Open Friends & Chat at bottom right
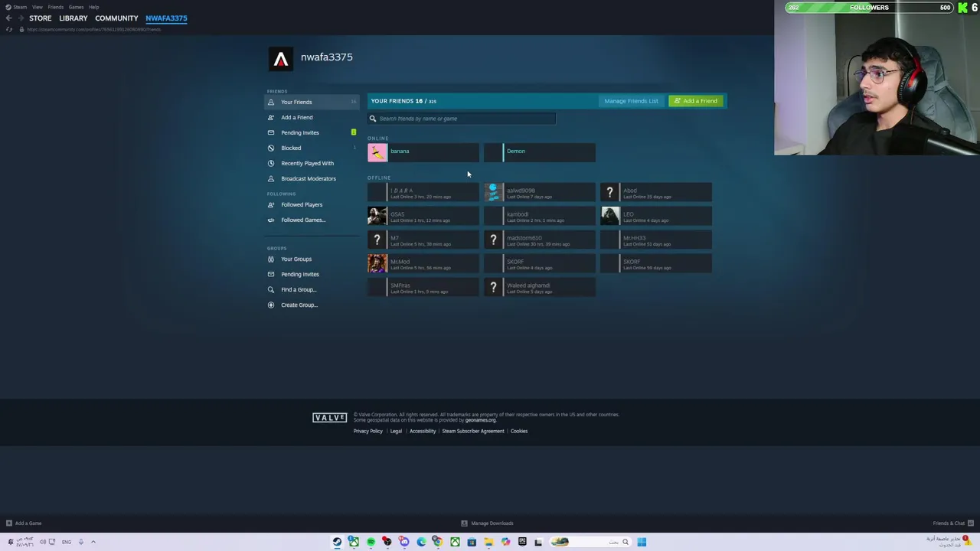Image resolution: width=980 pixels, height=551 pixels. coord(952,523)
